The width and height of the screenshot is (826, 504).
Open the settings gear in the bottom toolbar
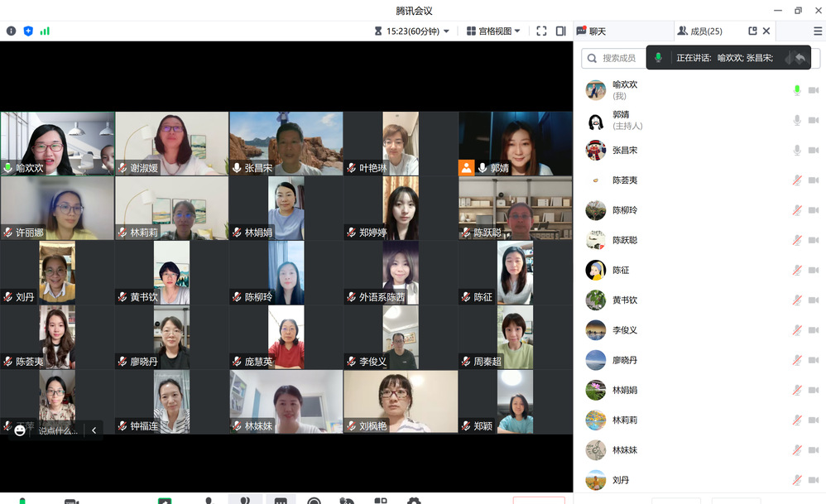[x=414, y=501]
